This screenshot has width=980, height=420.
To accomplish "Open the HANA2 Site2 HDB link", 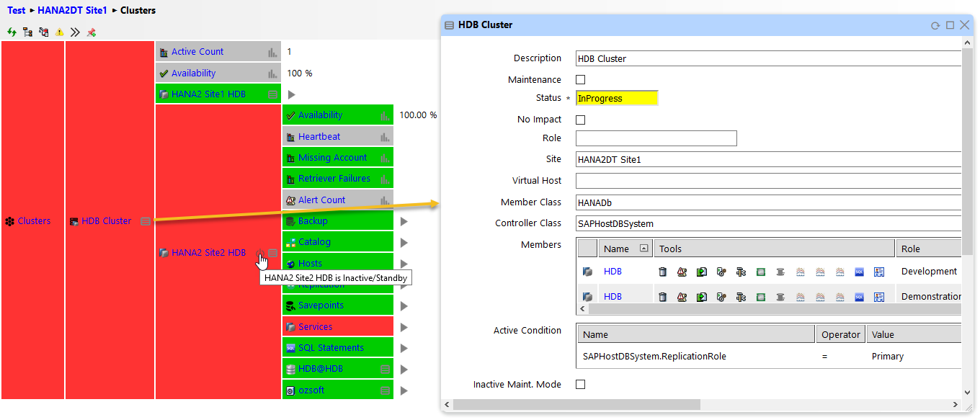I will pos(208,253).
